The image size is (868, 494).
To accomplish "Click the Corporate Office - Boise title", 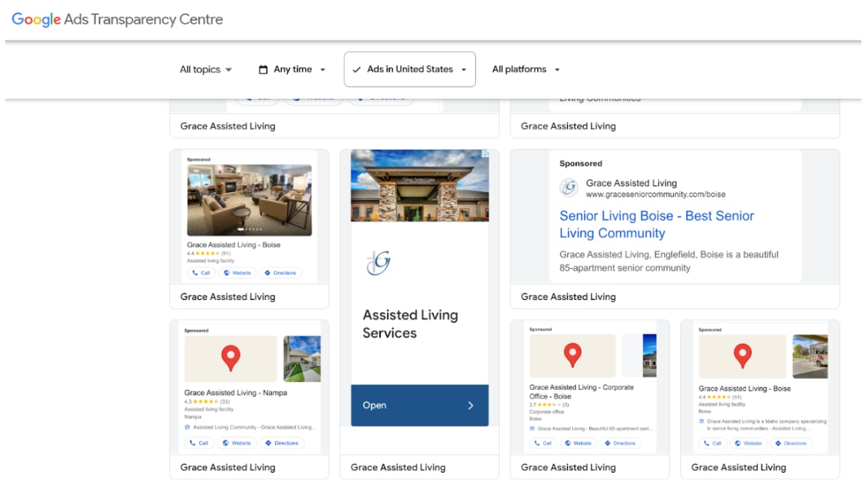I will tap(581, 392).
